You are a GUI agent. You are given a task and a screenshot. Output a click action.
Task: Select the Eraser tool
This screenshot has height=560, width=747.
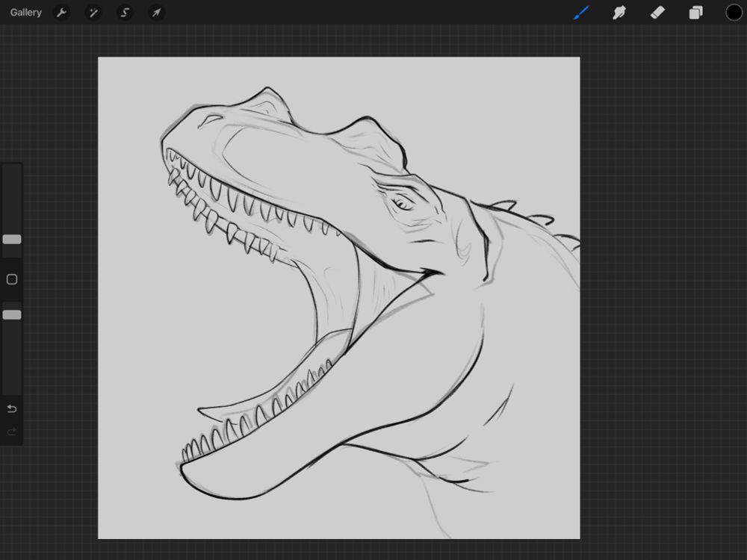pos(657,13)
